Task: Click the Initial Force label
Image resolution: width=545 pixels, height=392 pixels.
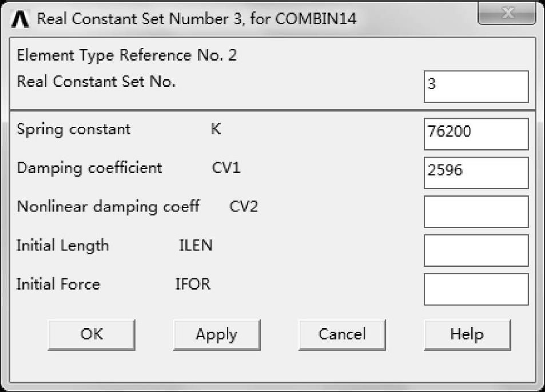Action: 58,284
